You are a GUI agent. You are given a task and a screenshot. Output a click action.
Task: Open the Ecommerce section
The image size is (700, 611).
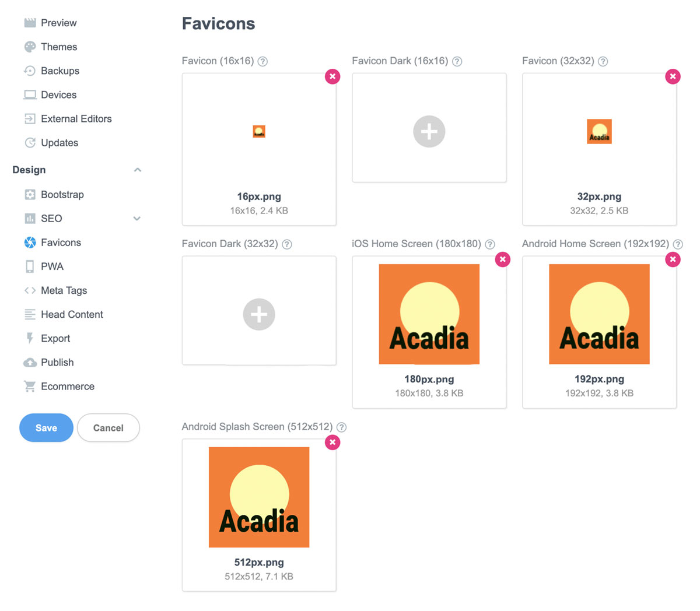coord(30,386)
